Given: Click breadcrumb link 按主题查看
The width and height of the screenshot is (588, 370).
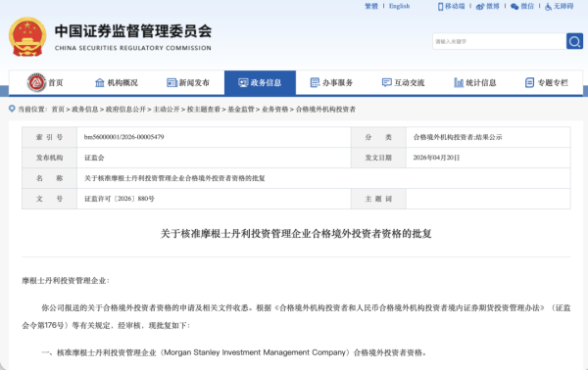Looking at the screenshot, I should [204, 110].
